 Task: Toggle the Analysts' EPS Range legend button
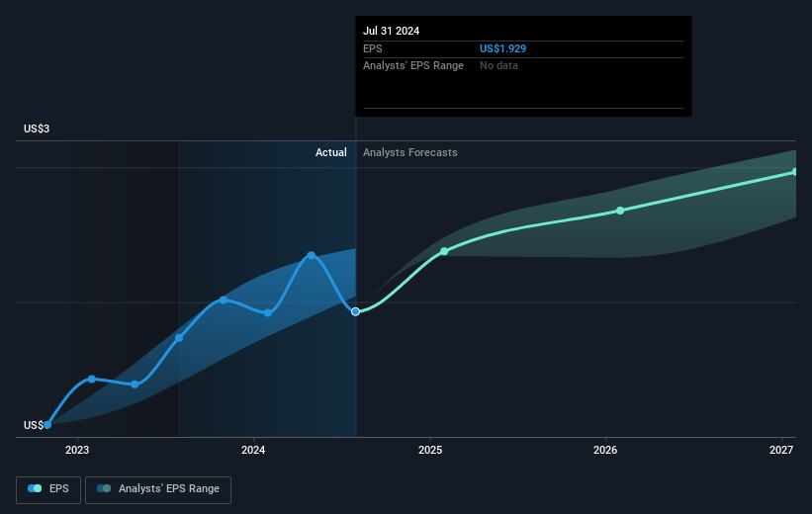(158, 489)
